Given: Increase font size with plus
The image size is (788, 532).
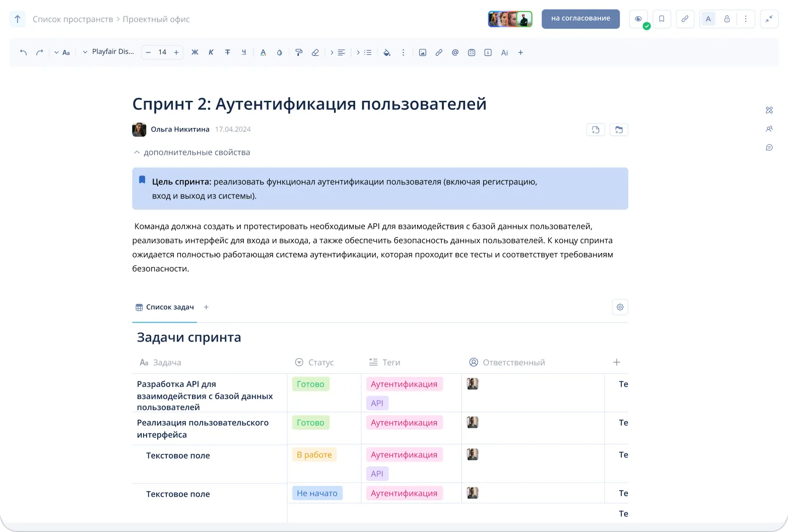Looking at the screenshot, I should tap(176, 52).
